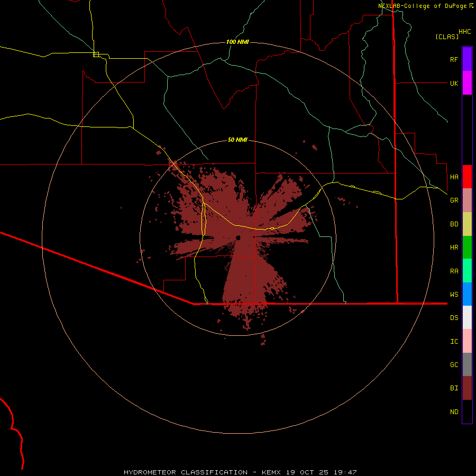The height and width of the screenshot is (476, 476).
Task: Click the HA legend label
Action: click(454, 177)
